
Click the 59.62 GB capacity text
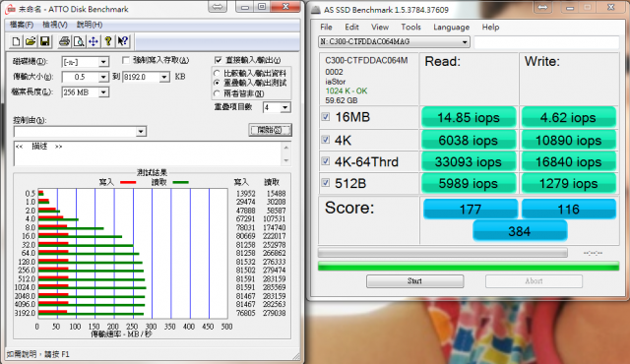click(x=342, y=100)
